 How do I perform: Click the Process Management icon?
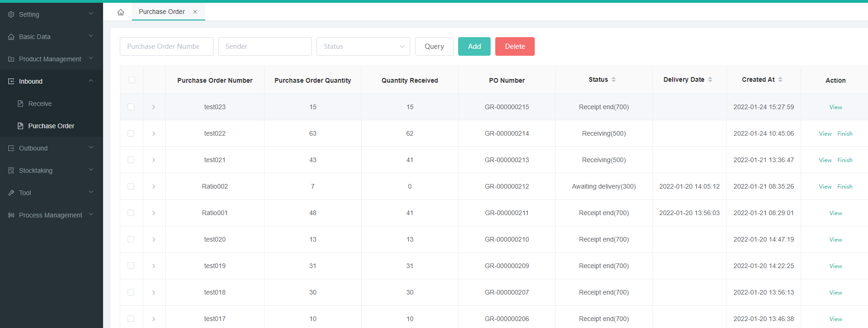11,215
